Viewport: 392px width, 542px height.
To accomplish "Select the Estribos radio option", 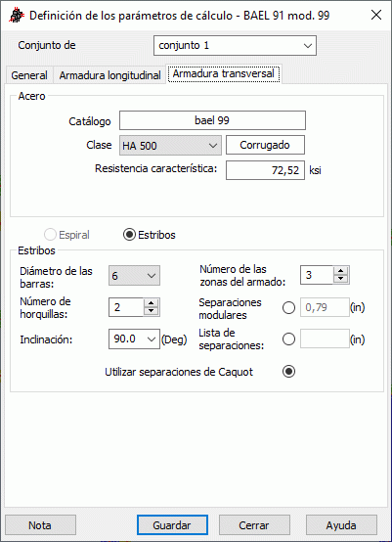I will 129,235.
